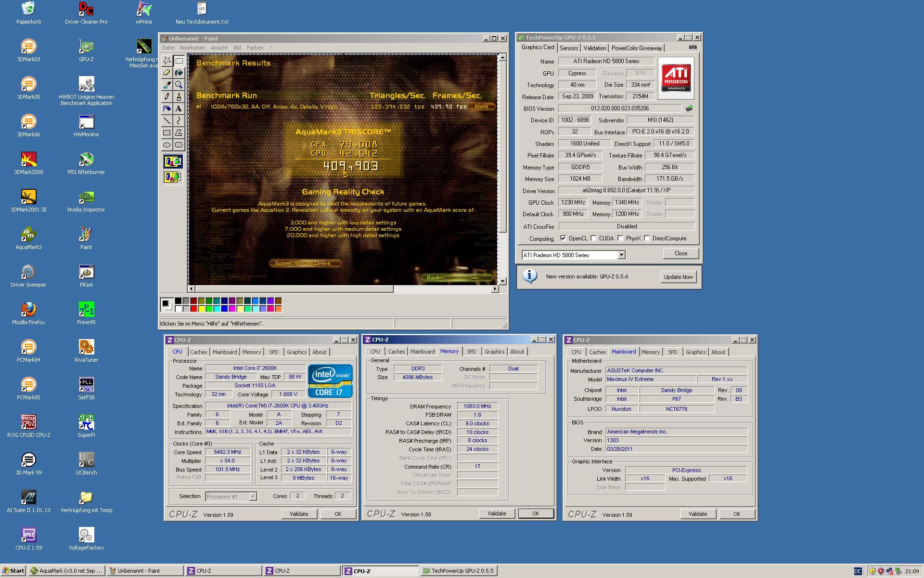Open HWMonitor desktop icon
The image size is (924, 578).
point(86,126)
